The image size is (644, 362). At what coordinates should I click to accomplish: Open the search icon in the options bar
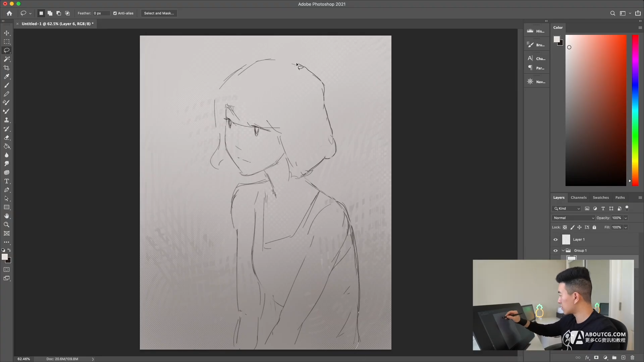(x=612, y=13)
